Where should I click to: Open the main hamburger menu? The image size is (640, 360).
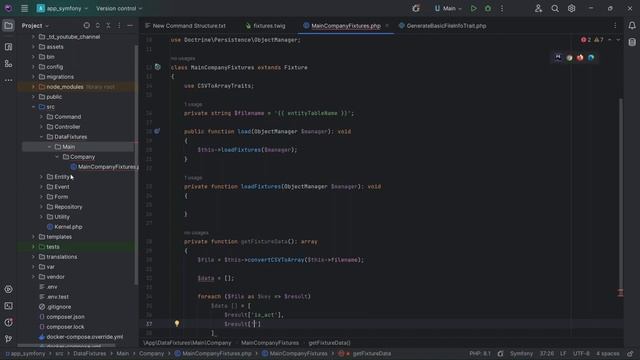coord(24,8)
